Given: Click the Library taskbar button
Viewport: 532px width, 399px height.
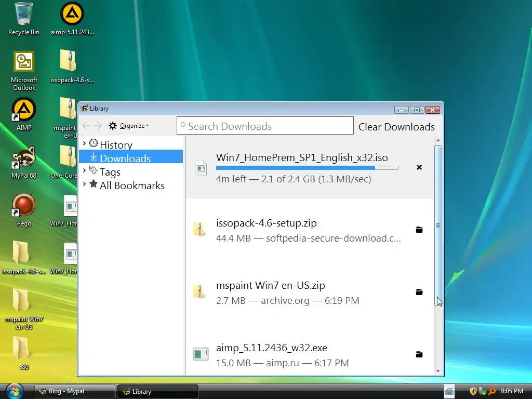Looking at the screenshot, I should [158, 391].
